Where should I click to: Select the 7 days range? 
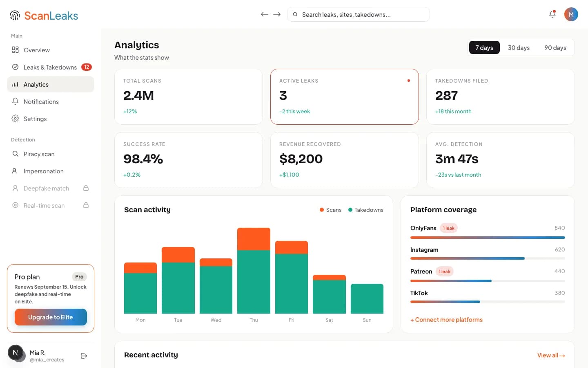tap(484, 48)
